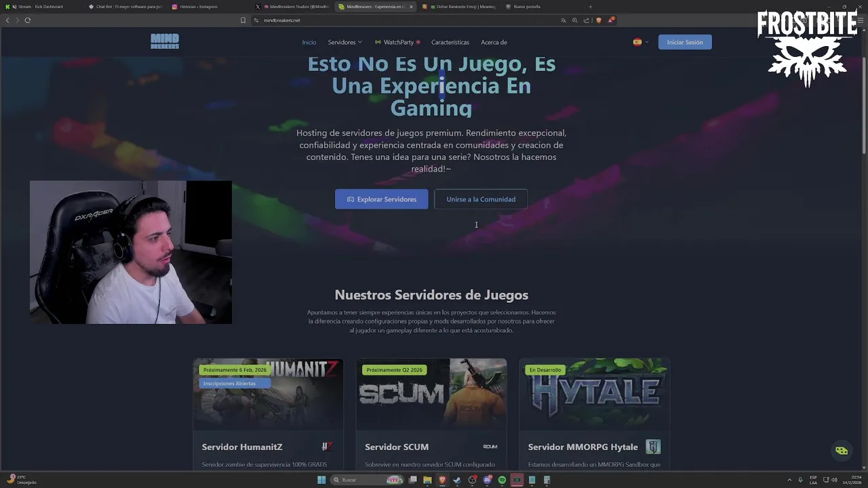Click the MindBreakers logo in the navbar

click(165, 41)
